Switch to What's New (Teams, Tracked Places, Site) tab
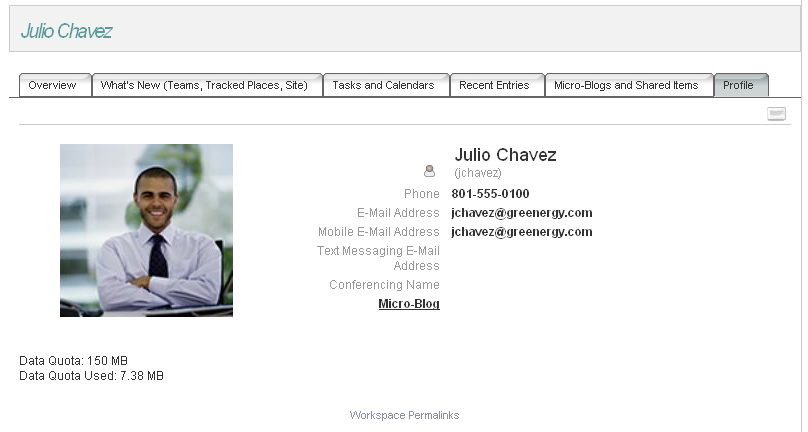808x432 pixels. [207, 85]
